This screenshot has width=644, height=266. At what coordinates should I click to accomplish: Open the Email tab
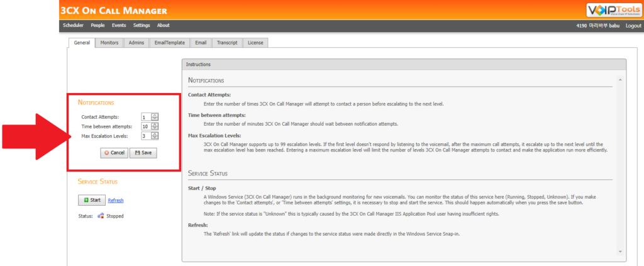click(x=201, y=43)
